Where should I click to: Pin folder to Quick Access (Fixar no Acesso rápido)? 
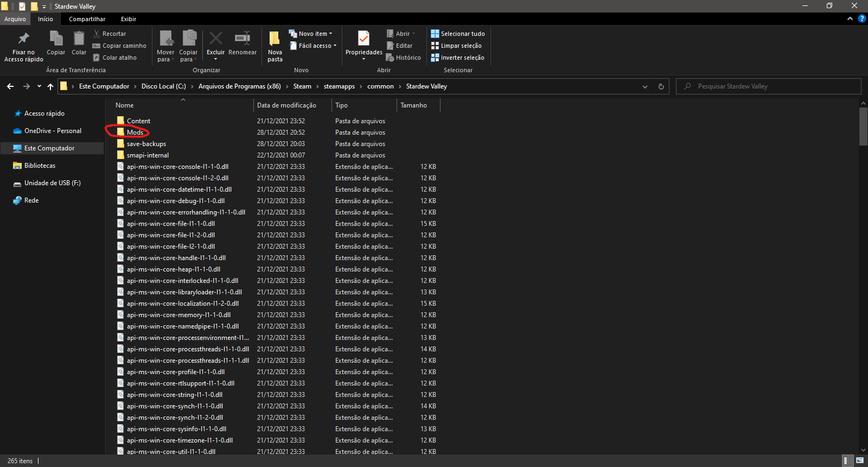23,47
